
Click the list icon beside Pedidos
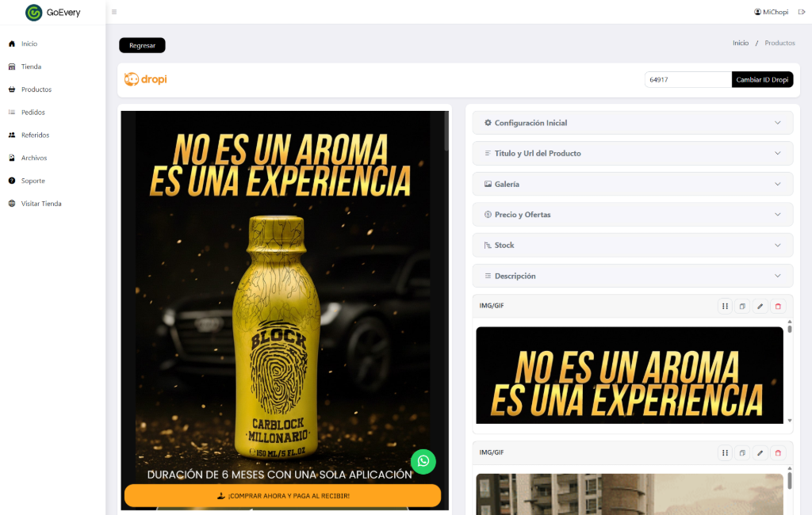click(x=12, y=113)
